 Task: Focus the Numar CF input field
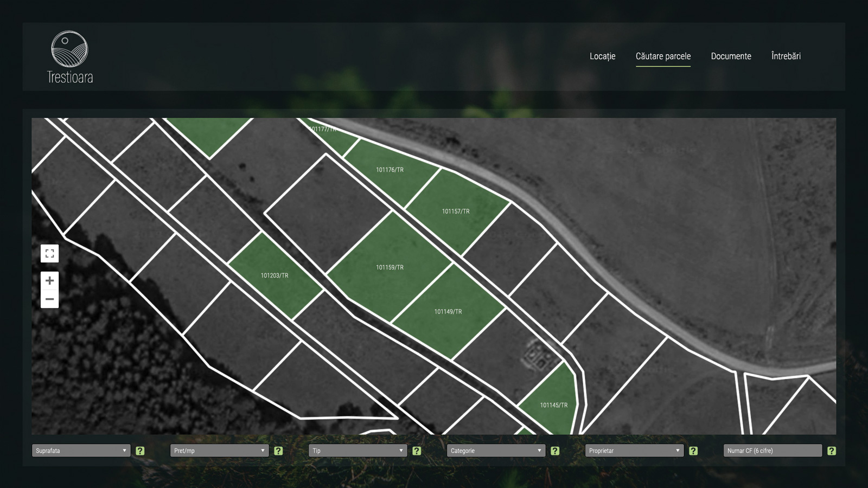773,451
